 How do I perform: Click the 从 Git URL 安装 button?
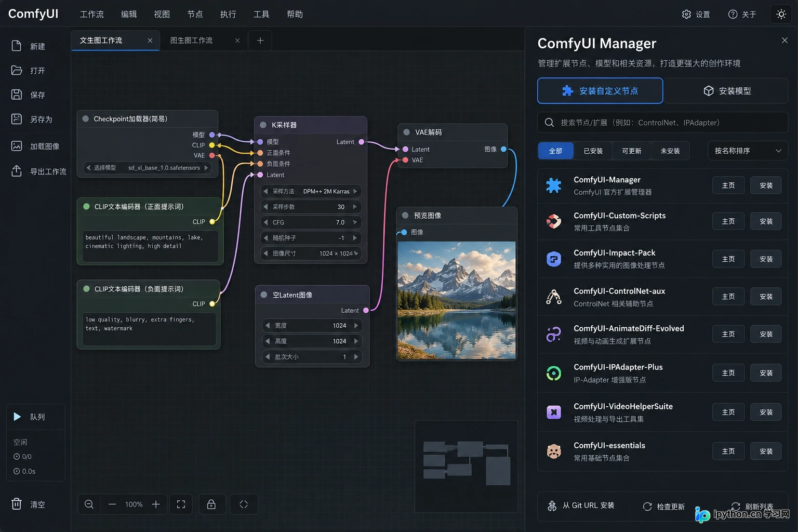click(581, 506)
